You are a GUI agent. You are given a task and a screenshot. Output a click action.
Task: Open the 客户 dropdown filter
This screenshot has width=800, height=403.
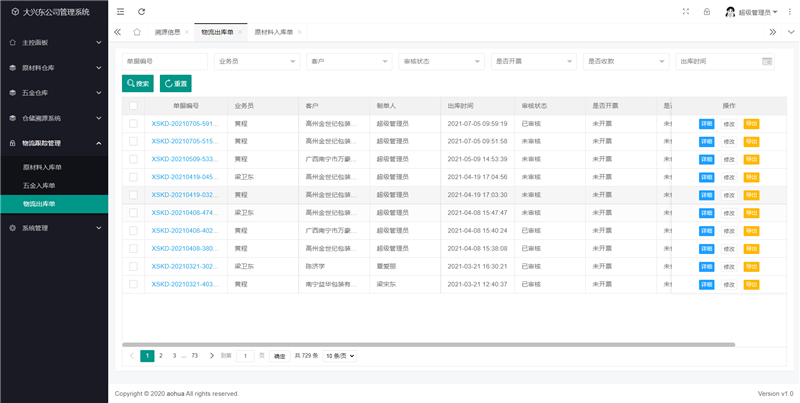[x=349, y=61]
